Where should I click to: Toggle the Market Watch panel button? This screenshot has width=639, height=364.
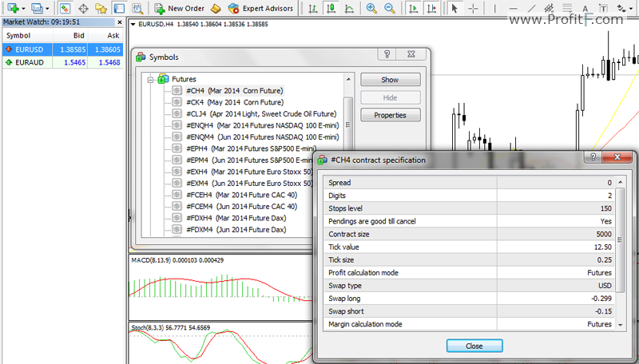tap(65, 8)
